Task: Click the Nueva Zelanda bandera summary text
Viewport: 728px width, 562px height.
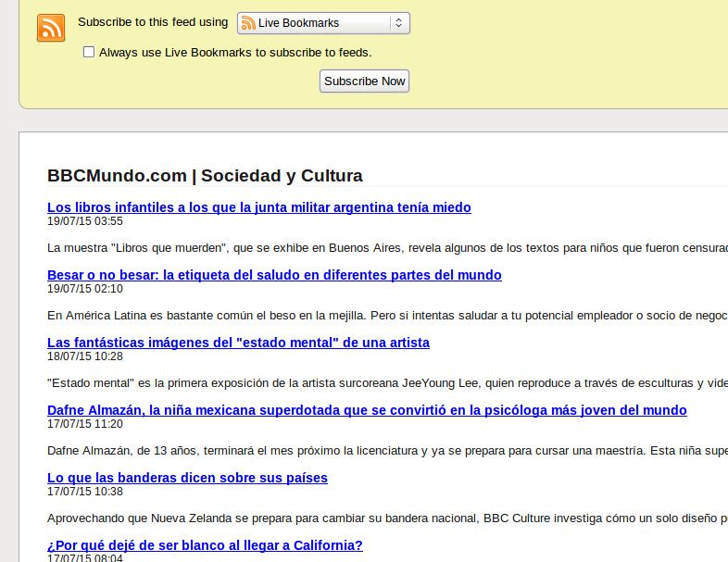Action: coord(387,518)
